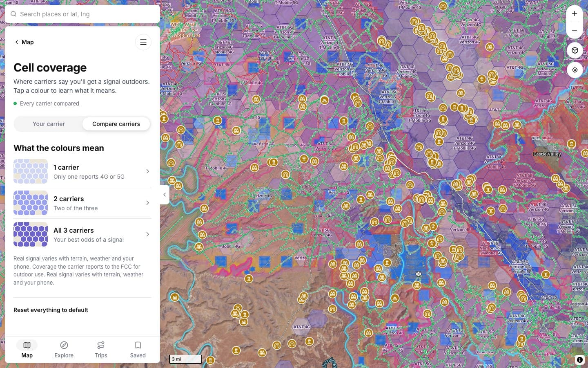
Task: Expand the All 3 carriers legend row
Action: [82, 234]
